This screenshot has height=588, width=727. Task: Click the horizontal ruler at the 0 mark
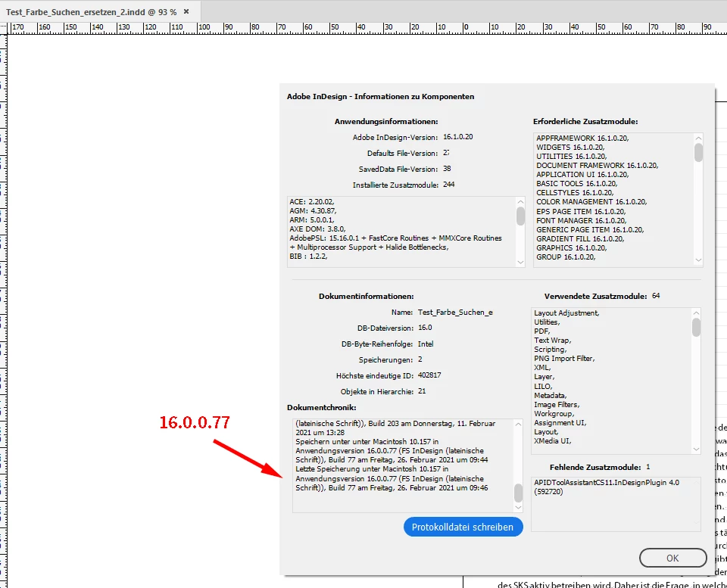[x=463, y=28]
